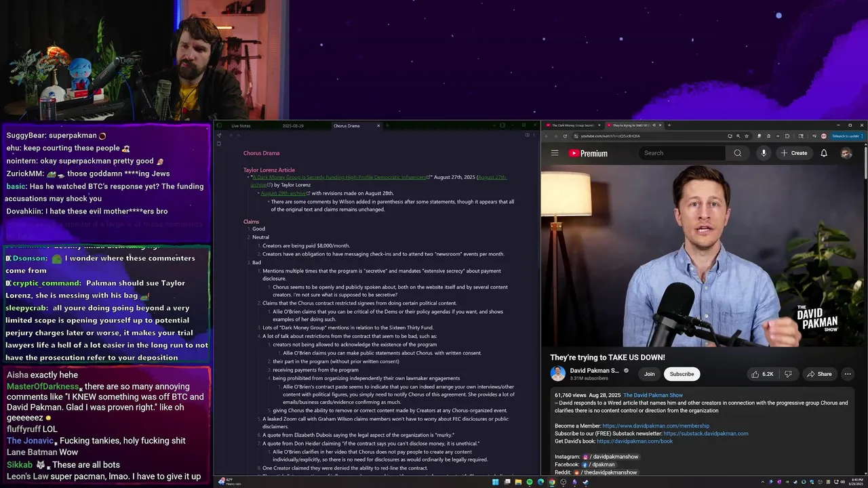This screenshot has width=868, height=488.
Task: Join the David Pakman channel membership
Action: [x=650, y=374]
